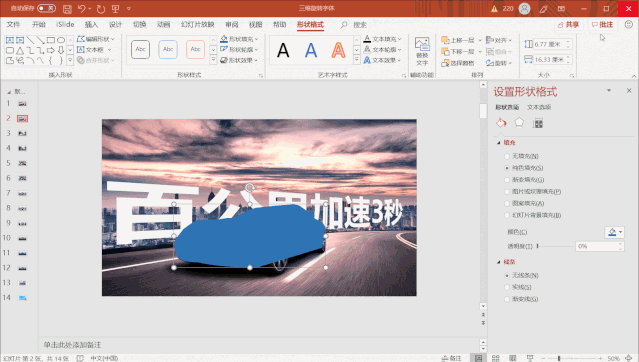Collapse the Fill section triangle
This screenshot has height=362, width=639.
(498, 143)
